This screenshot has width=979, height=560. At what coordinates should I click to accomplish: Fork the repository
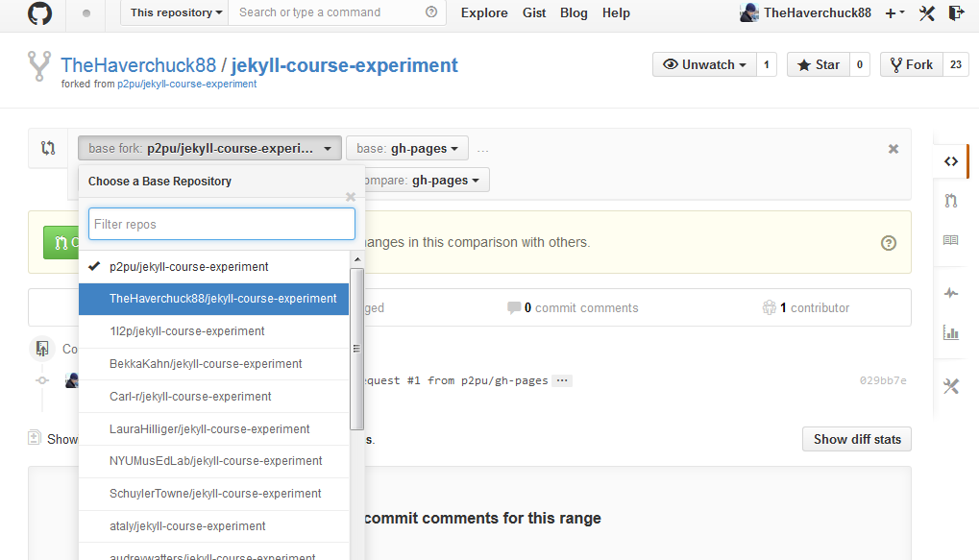[x=911, y=64]
